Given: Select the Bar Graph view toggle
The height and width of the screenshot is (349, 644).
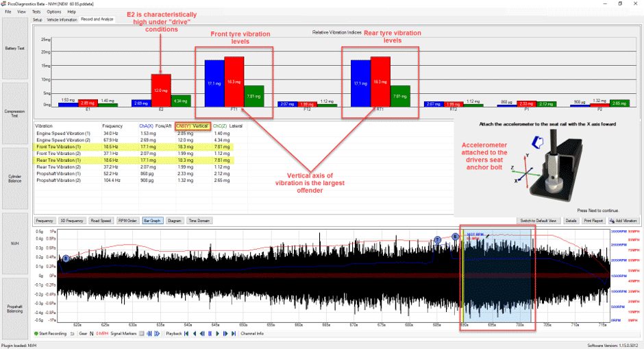Looking at the screenshot, I should [152, 221].
